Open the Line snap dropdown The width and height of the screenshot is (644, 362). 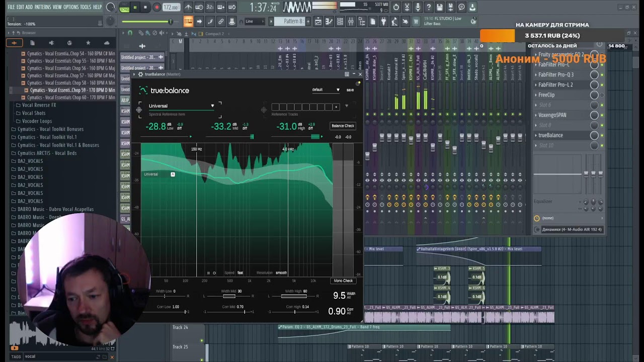(255, 21)
